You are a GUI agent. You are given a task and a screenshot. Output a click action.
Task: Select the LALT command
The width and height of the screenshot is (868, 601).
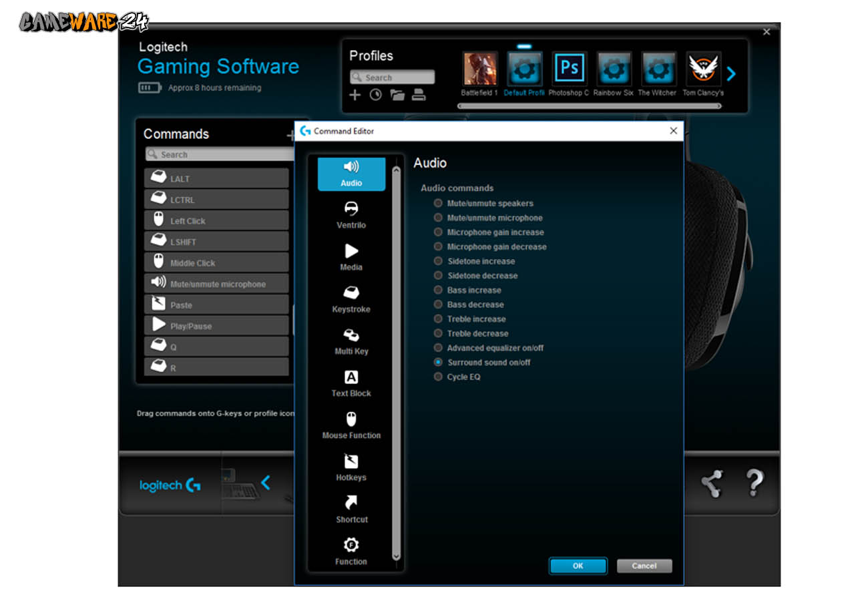coord(216,178)
